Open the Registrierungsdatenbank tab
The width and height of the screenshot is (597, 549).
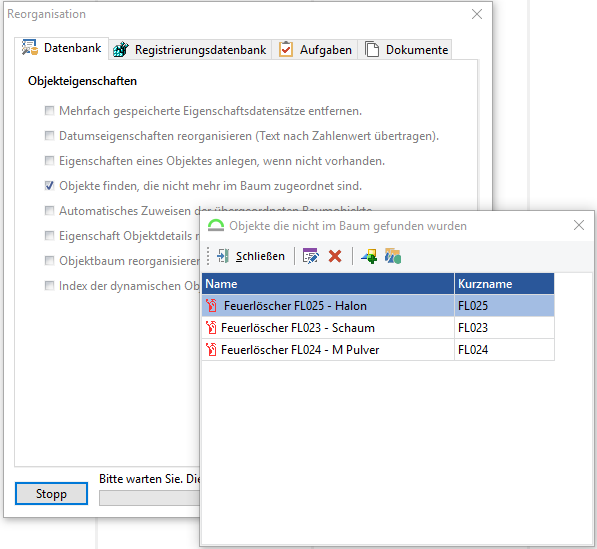pyautogui.click(x=190, y=50)
